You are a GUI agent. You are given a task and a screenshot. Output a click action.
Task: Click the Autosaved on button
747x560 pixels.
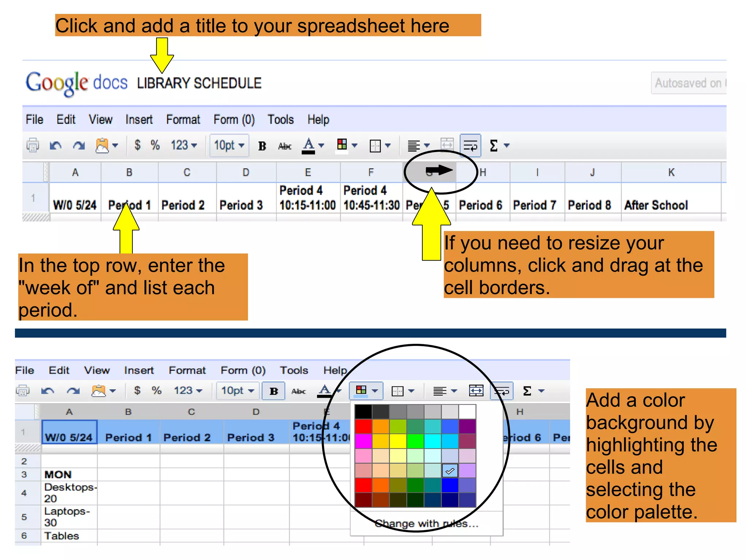(x=689, y=83)
